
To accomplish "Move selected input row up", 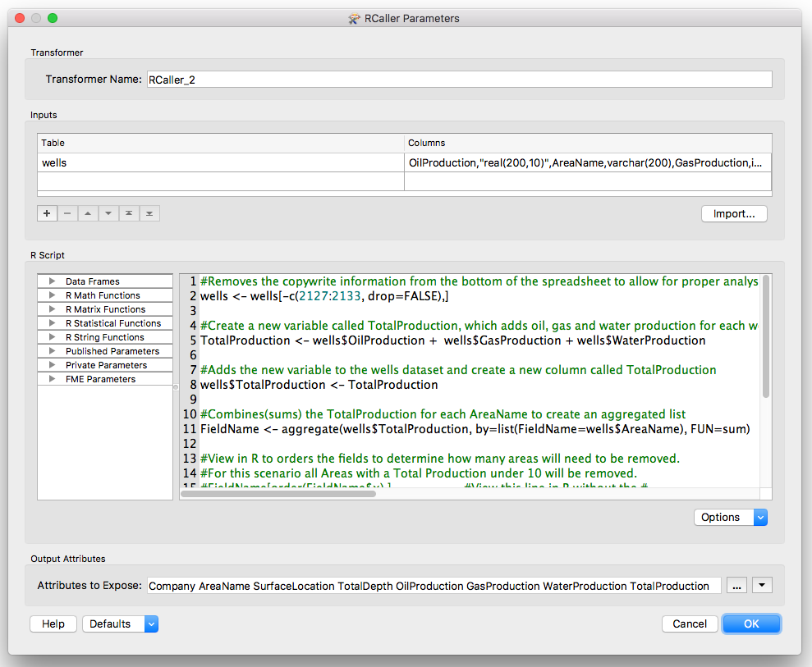I will [x=88, y=213].
